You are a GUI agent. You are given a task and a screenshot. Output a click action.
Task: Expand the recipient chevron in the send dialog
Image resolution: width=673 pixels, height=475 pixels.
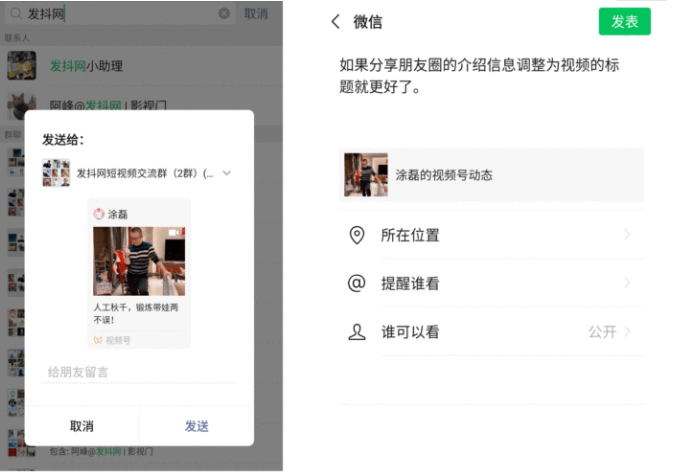pyautogui.click(x=227, y=173)
